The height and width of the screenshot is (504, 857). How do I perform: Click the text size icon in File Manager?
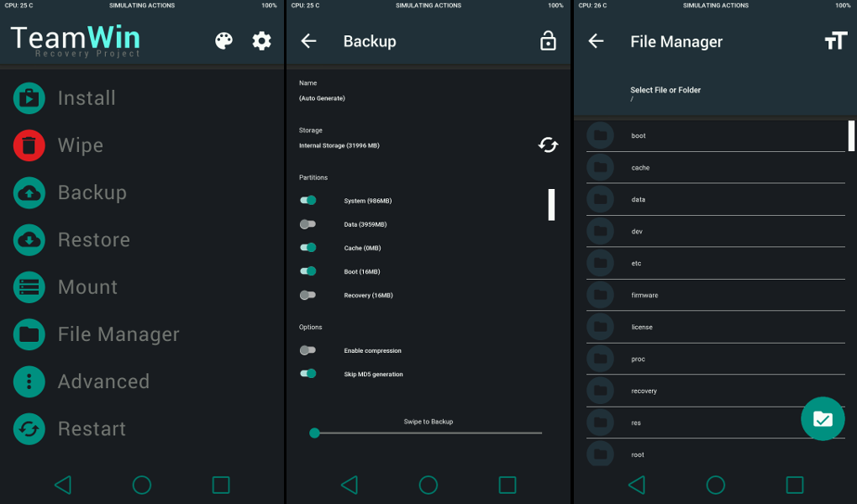point(835,41)
